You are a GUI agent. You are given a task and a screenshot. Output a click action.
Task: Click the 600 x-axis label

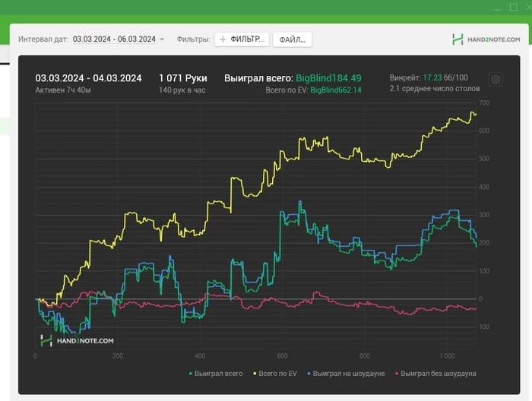[282, 356]
